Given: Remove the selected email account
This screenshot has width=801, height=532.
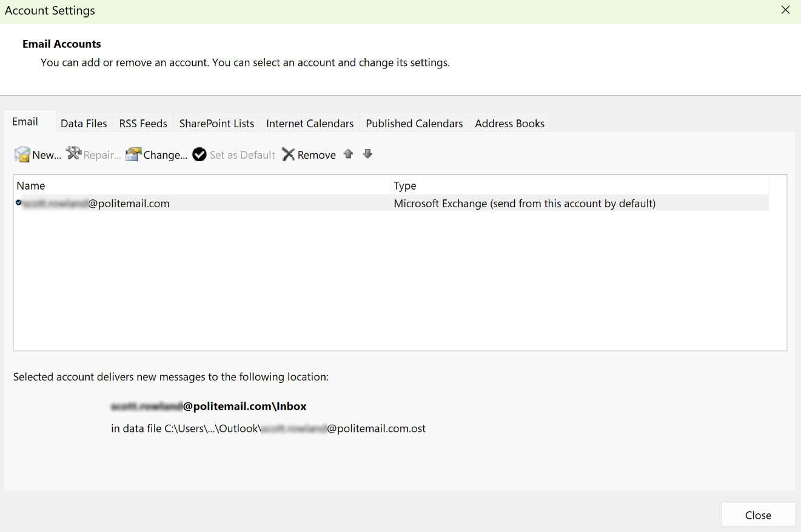Looking at the screenshot, I should click(x=309, y=155).
